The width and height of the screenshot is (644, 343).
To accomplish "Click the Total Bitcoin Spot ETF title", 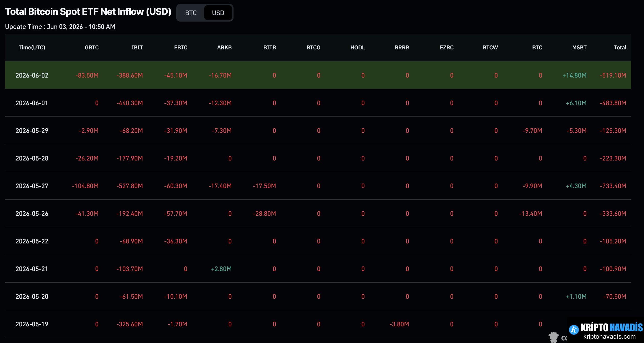I will point(88,12).
